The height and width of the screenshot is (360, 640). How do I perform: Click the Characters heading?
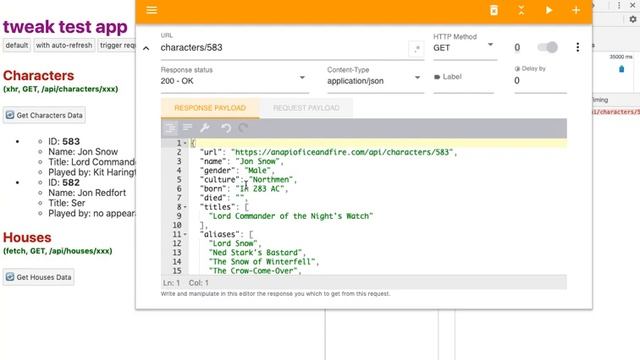[x=38, y=76]
